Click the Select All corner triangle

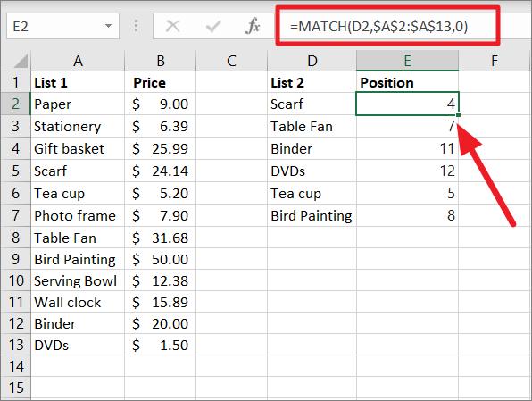[21, 61]
